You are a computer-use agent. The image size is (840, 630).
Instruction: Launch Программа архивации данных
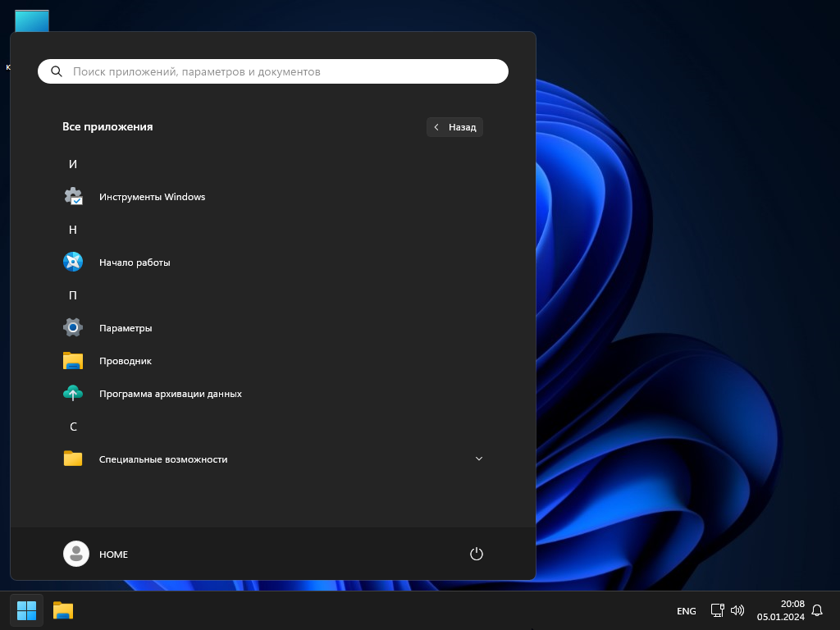coord(170,394)
